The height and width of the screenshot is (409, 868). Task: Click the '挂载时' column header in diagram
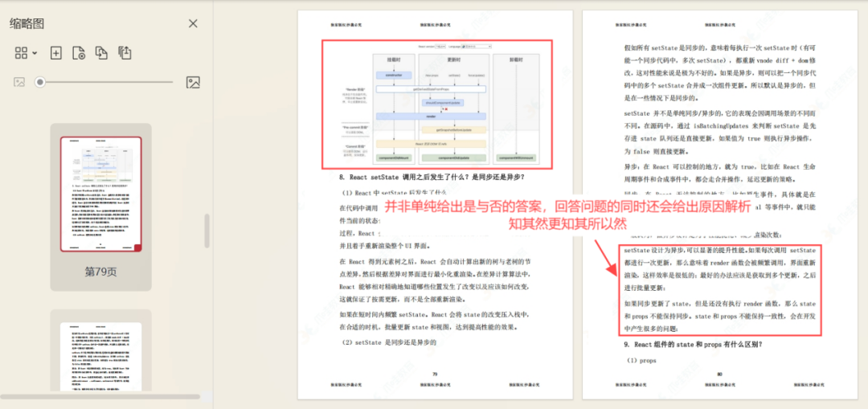tap(393, 59)
